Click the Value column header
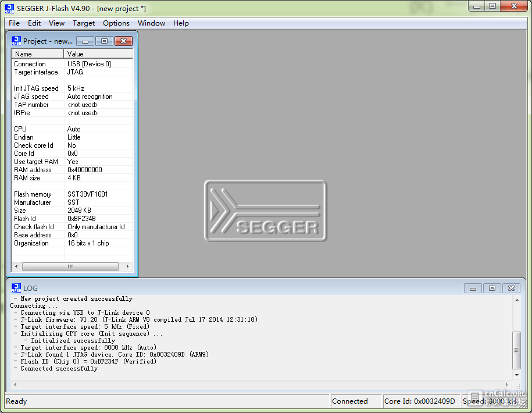The height and width of the screenshot is (413, 532). 98,54
